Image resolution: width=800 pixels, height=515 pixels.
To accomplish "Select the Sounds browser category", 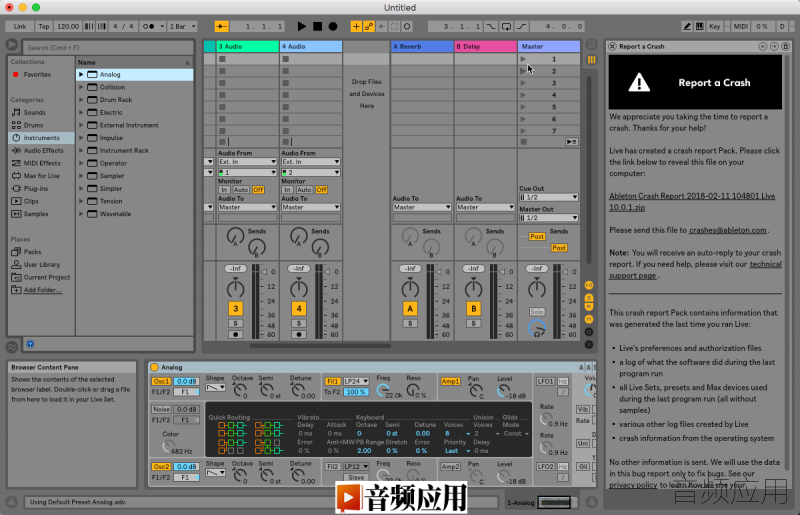I will [x=35, y=113].
